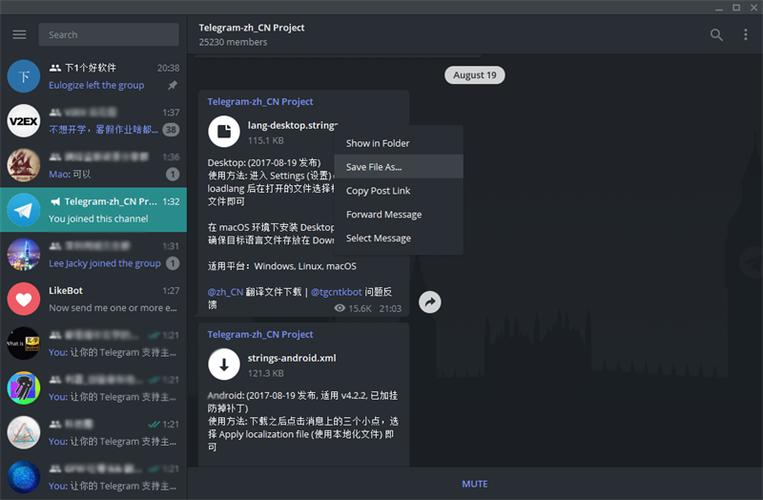Choose Show in Folder from context menu
The height and width of the screenshot is (500, 763).
click(x=399, y=143)
